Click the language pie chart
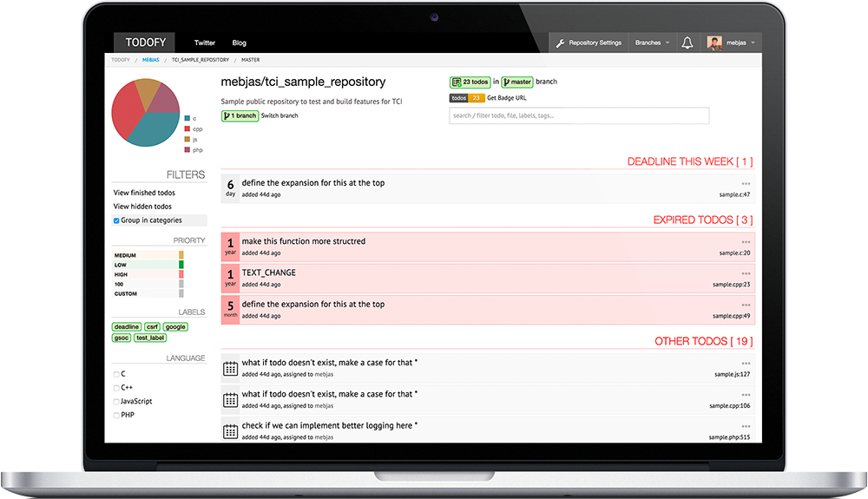868x499 pixels. (x=146, y=112)
